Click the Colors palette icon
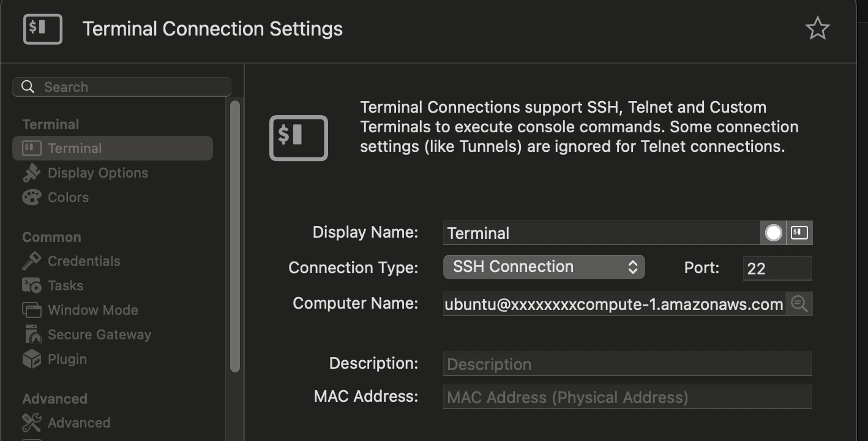Image resolution: width=868 pixels, height=441 pixels. coord(31,197)
